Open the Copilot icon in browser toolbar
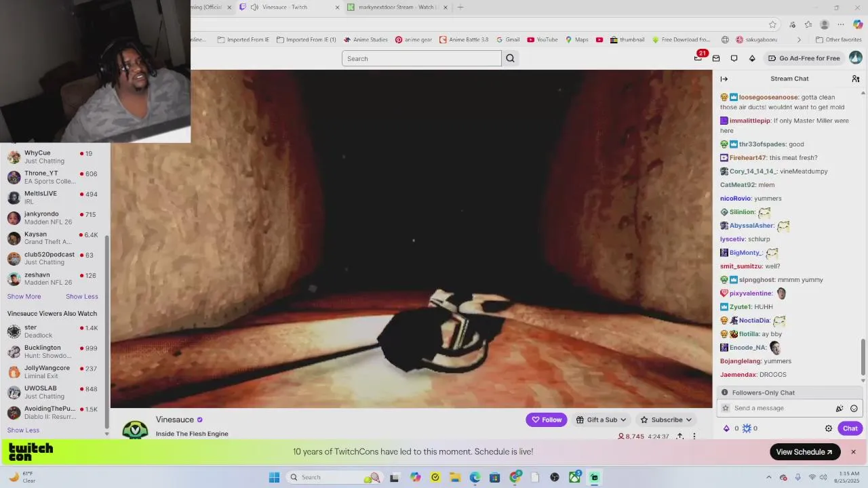 pos(858,24)
